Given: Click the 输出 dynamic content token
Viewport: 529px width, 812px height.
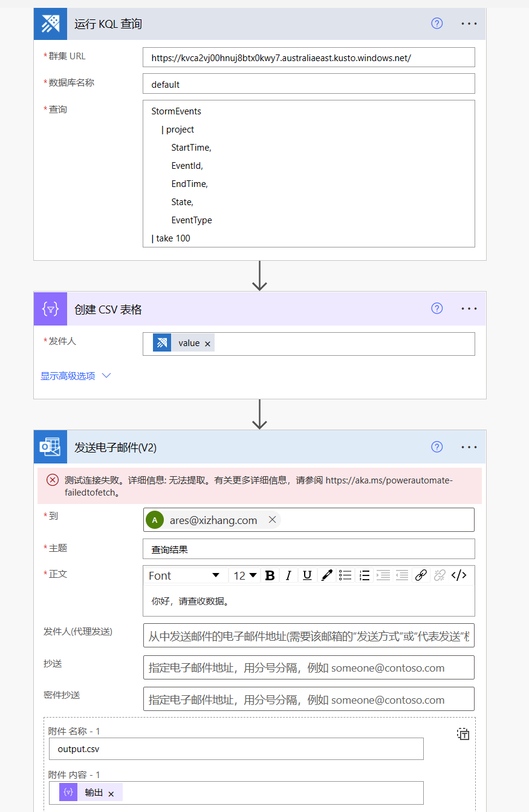Looking at the screenshot, I should pyautogui.click(x=91, y=792).
